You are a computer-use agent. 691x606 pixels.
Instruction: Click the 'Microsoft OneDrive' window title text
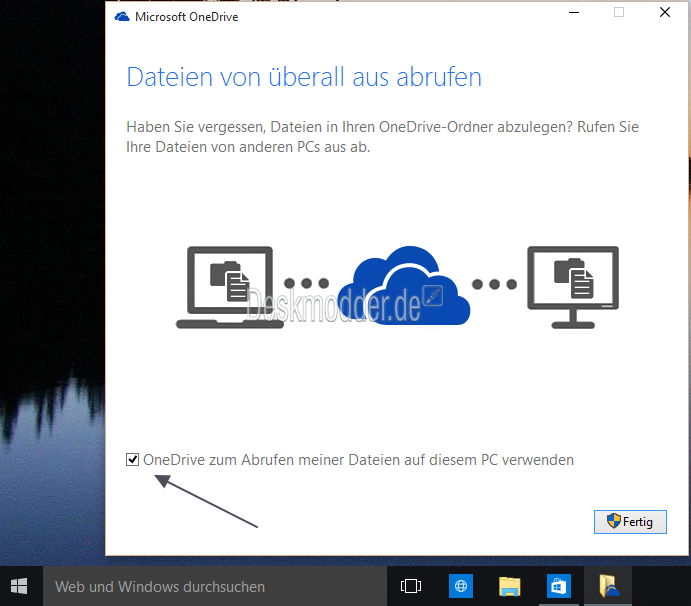[x=186, y=17]
